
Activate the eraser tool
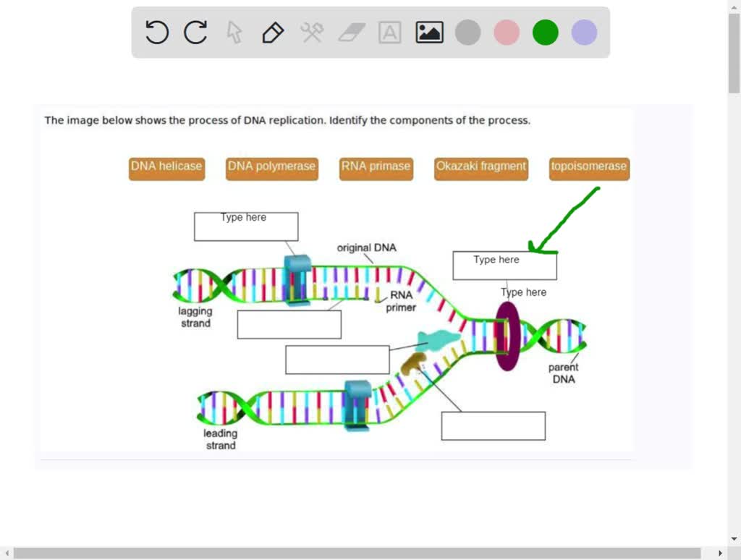click(350, 32)
